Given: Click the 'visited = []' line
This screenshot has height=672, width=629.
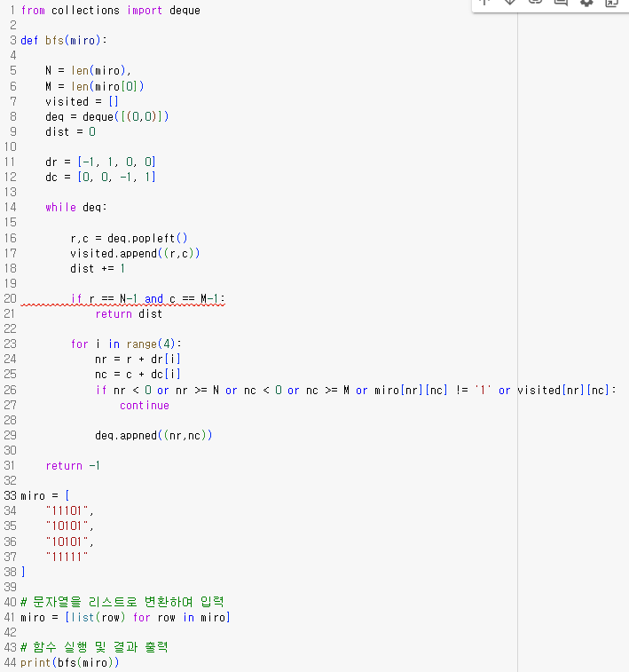Looking at the screenshot, I should (82, 101).
